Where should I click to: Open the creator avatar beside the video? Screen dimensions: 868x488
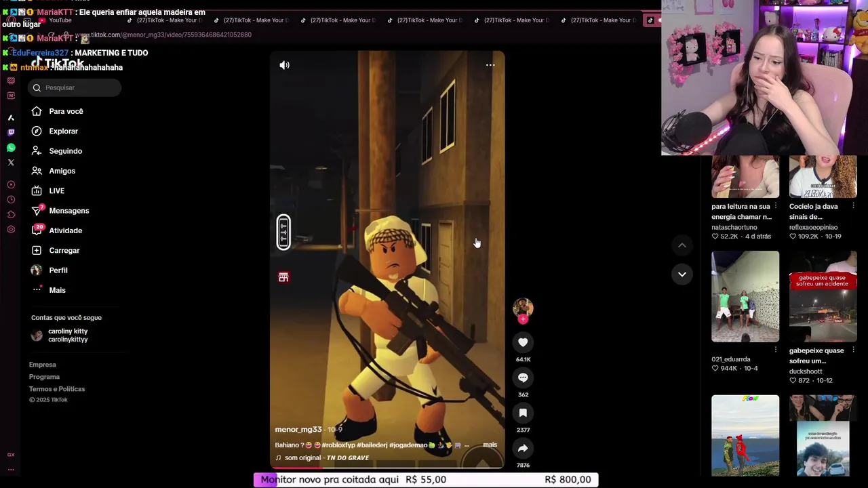523,308
